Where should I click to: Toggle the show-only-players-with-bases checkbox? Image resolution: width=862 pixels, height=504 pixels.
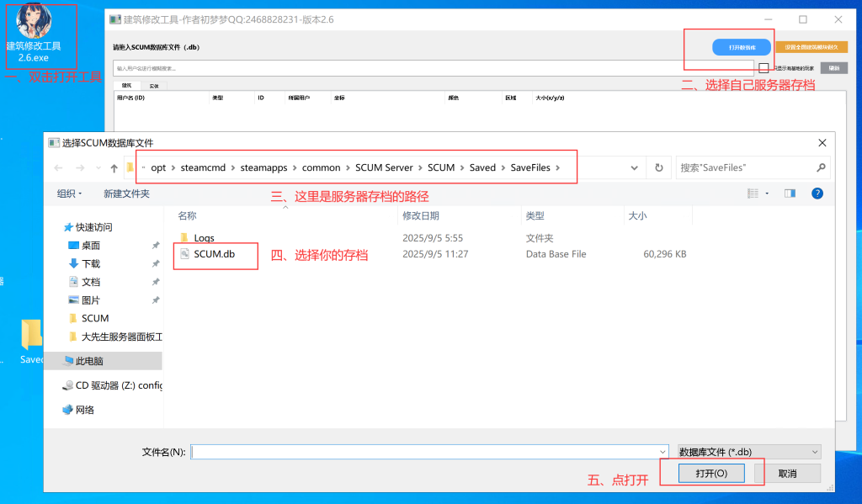click(x=764, y=68)
